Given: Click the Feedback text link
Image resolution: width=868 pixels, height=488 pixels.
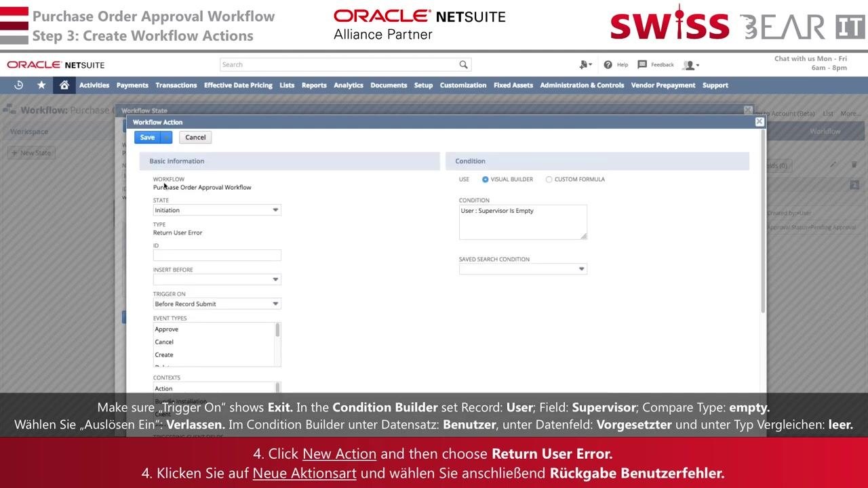Looking at the screenshot, I should click(663, 65).
